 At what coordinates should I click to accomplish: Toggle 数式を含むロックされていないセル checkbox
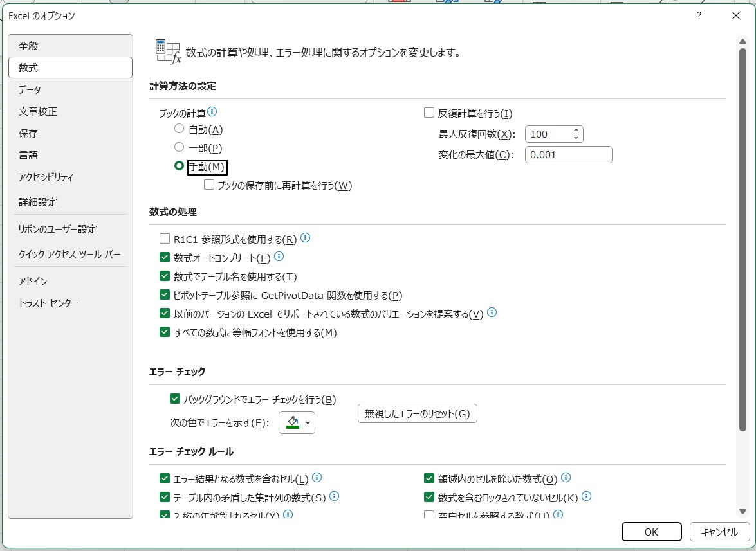(429, 496)
